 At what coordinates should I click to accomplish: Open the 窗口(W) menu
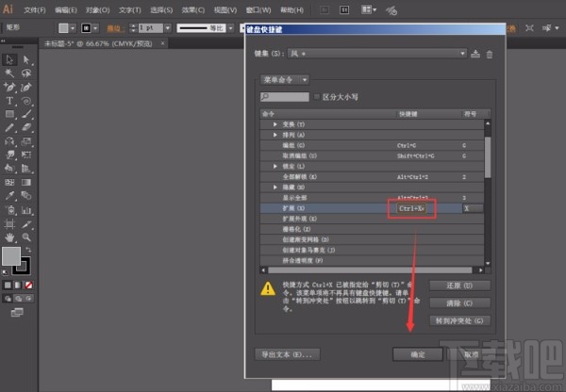258,10
